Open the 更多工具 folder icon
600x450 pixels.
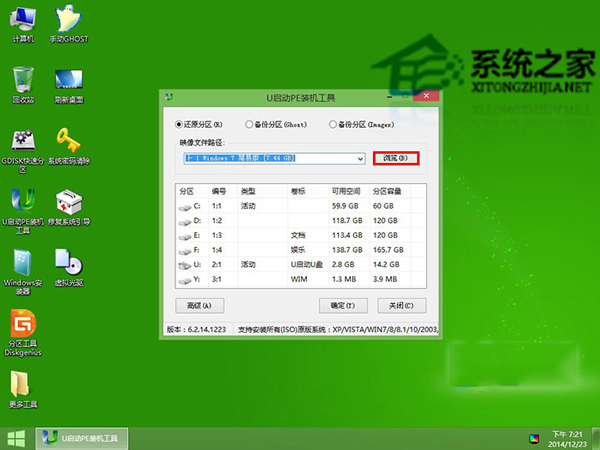click(23, 390)
